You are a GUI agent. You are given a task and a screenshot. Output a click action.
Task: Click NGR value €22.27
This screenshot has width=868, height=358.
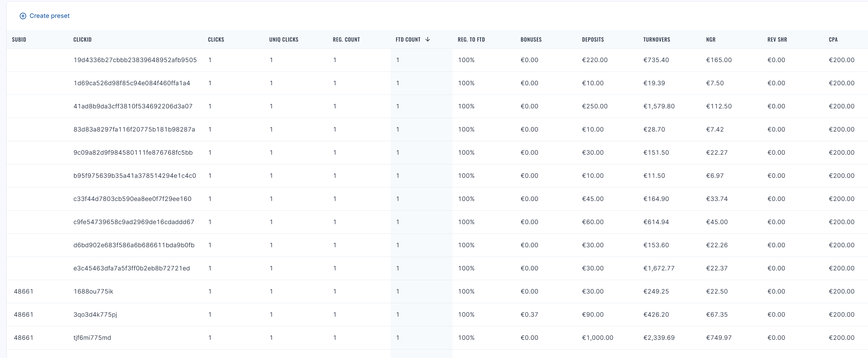click(x=717, y=153)
